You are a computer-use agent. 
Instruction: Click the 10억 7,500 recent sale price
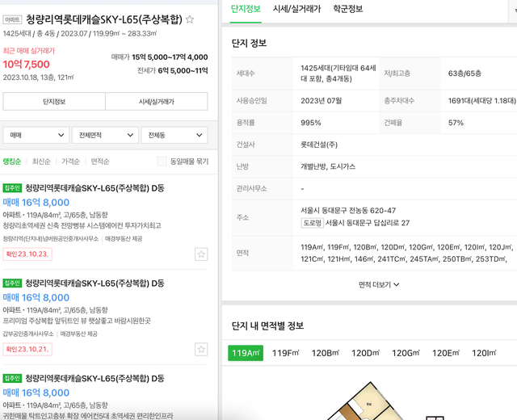pos(27,65)
